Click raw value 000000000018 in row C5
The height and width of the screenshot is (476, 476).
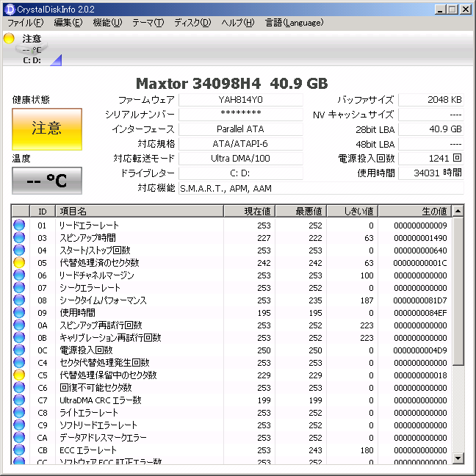(420, 375)
